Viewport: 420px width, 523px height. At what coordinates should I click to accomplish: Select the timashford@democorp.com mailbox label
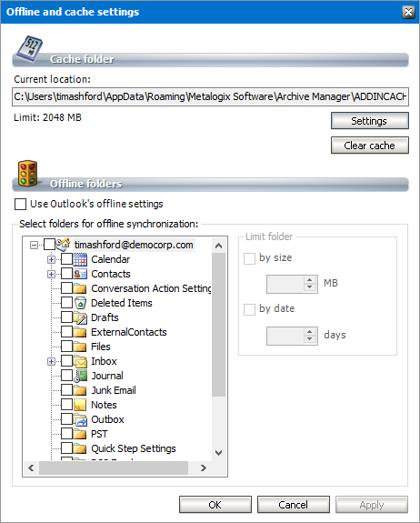[x=134, y=245]
